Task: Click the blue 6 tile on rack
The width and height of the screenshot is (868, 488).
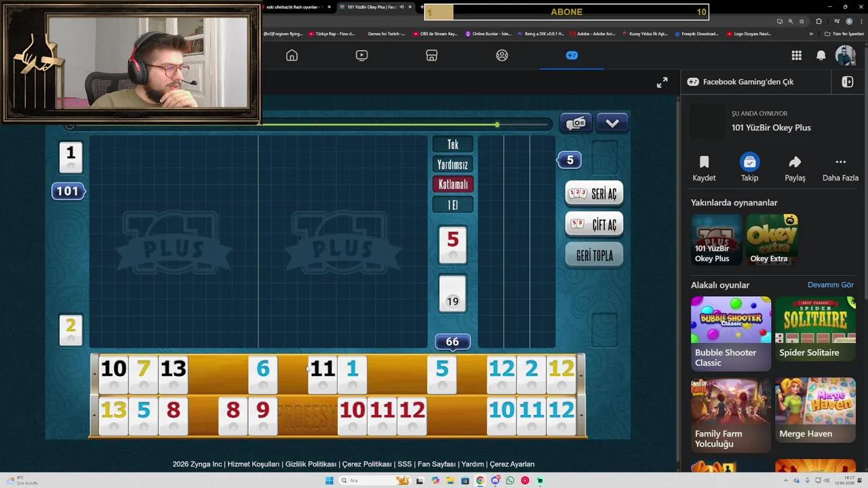Action: pyautogui.click(x=263, y=375)
